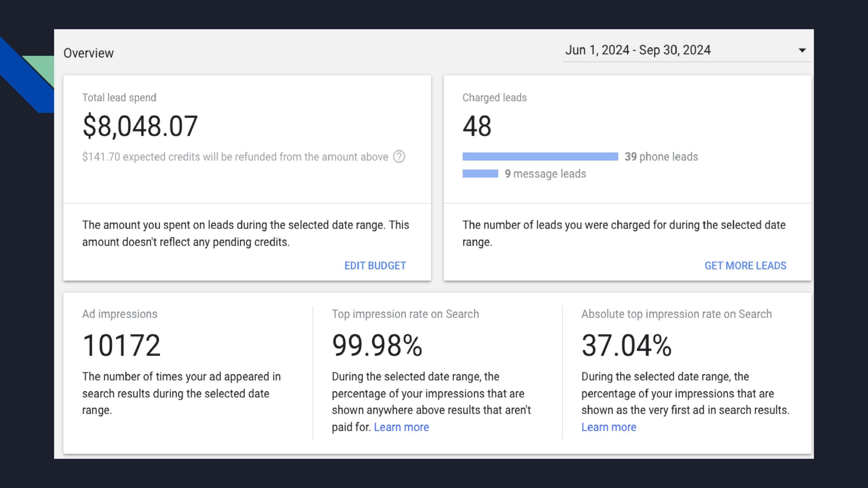Click the Charged leads label
Screen dimensions: 868x488
point(494,98)
